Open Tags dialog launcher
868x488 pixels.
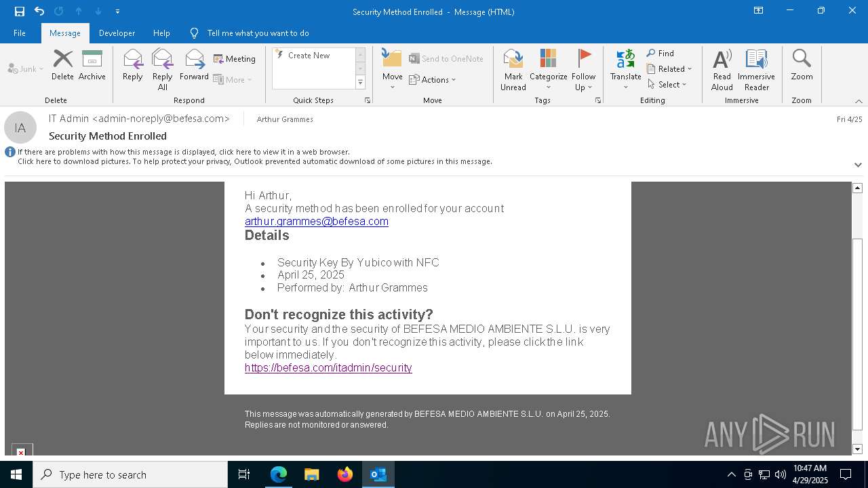pyautogui.click(x=598, y=100)
